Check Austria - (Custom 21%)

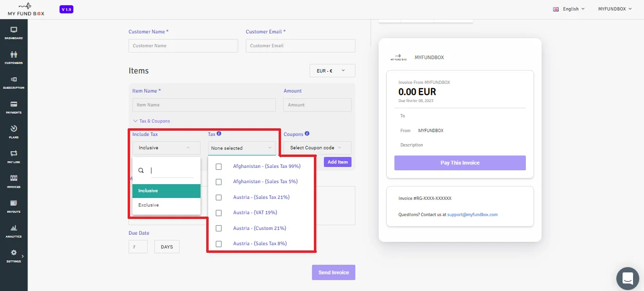click(x=219, y=229)
